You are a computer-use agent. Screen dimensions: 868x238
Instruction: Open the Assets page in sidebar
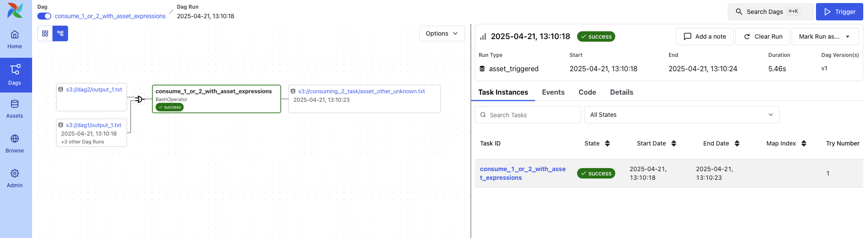[15, 109]
